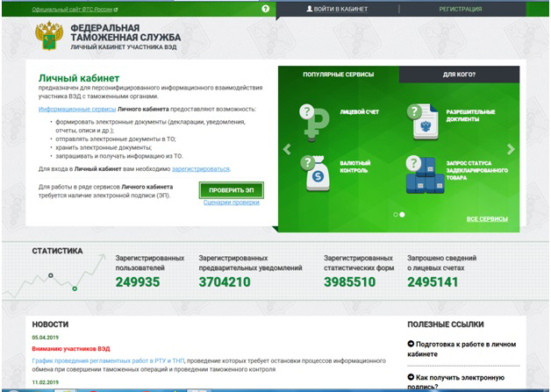The image size is (551, 392).
Task: Click Валютный контроль service label
Action: (x=355, y=167)
